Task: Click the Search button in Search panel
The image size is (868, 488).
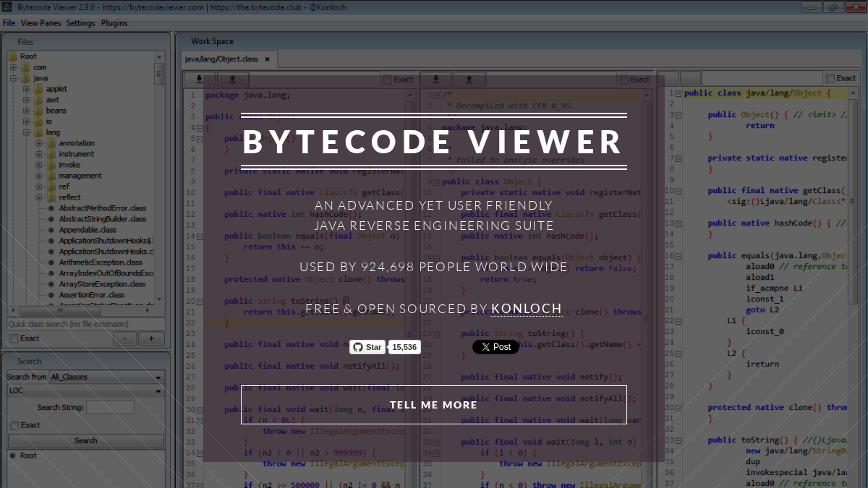Action: [x=86, y=441]
